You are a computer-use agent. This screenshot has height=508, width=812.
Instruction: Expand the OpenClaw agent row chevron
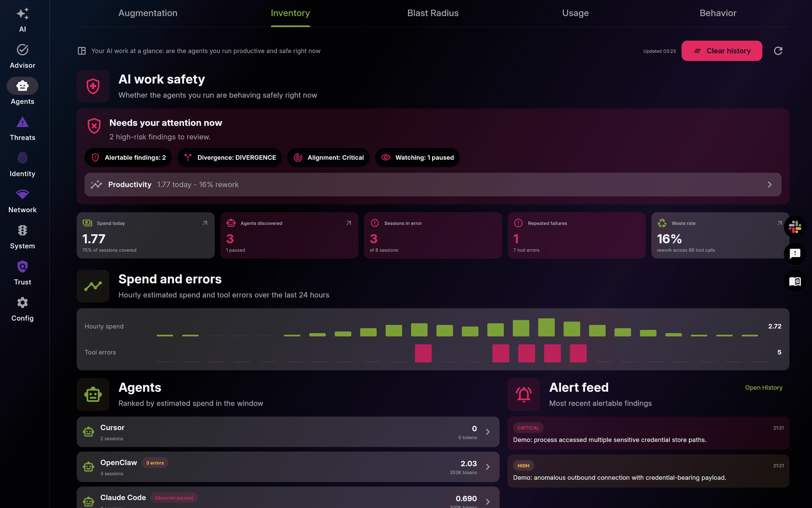(x=488, y=467)
